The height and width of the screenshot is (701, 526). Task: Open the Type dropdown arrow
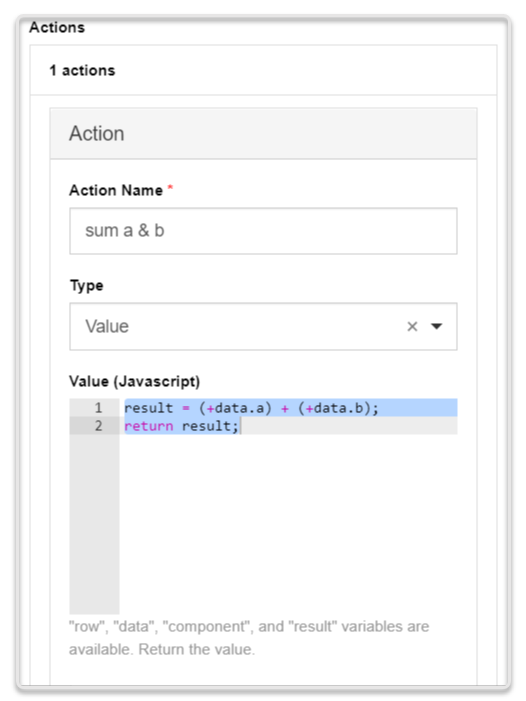pos(437,327)
